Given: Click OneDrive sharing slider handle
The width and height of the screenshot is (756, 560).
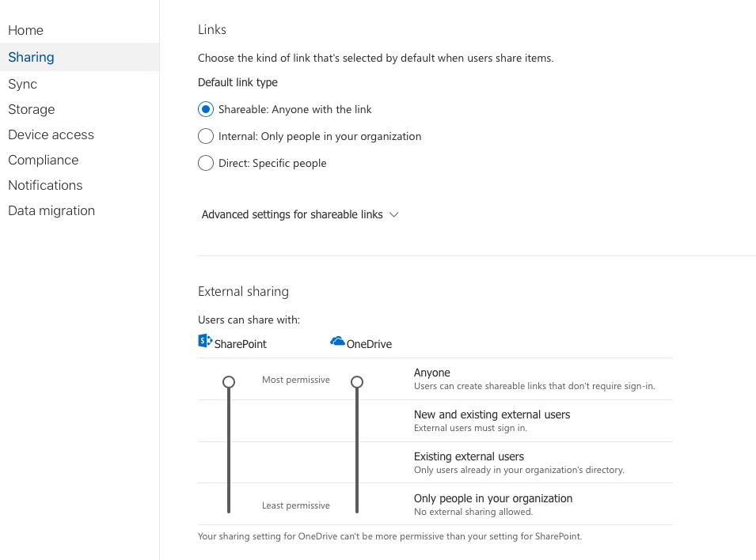Looking at the screenshot, I should pyautogui.click(x=357, y=382).
